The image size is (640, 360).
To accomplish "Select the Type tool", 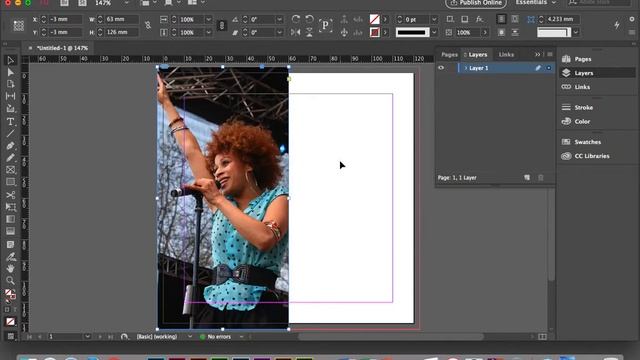I will 11,121.
